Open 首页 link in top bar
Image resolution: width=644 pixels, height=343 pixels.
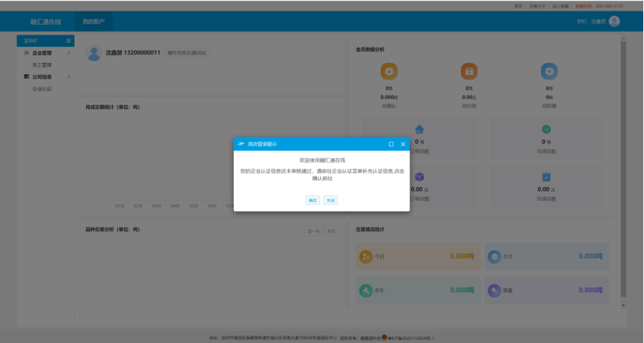[x=518, y=6]
